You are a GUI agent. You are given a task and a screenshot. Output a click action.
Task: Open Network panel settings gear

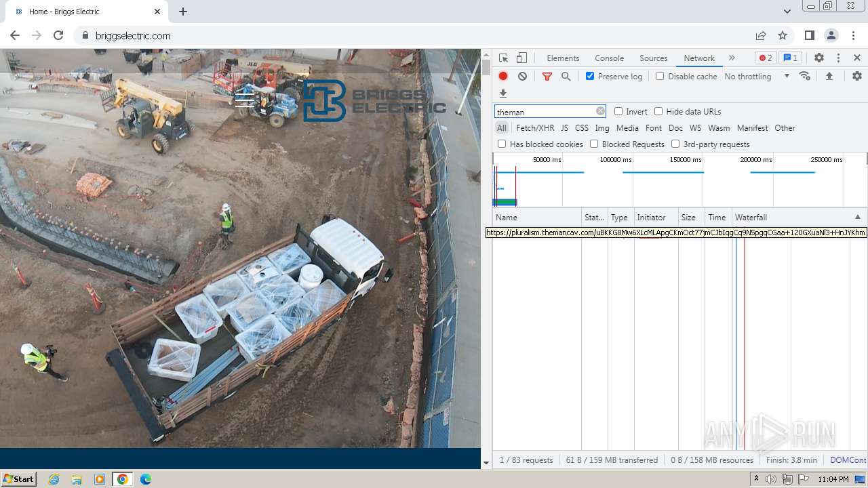(x=857, y=76)
